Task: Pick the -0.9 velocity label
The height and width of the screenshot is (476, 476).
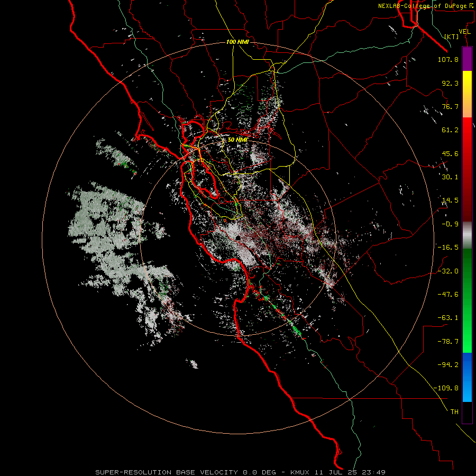Action: (x=450, y=224)
